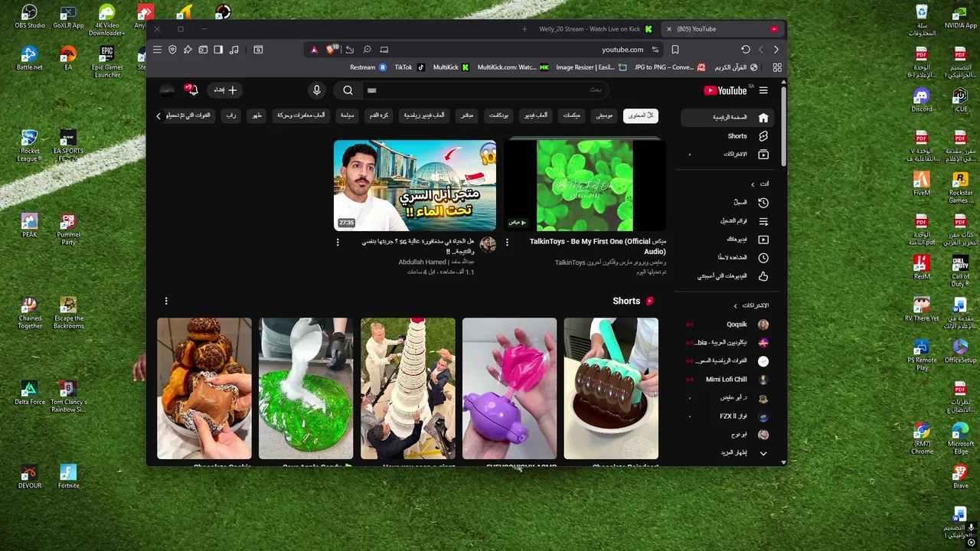Open YouTube notifications bell
Image resolution: width=980 pixels, height=551 pixels.
point(191,90)
